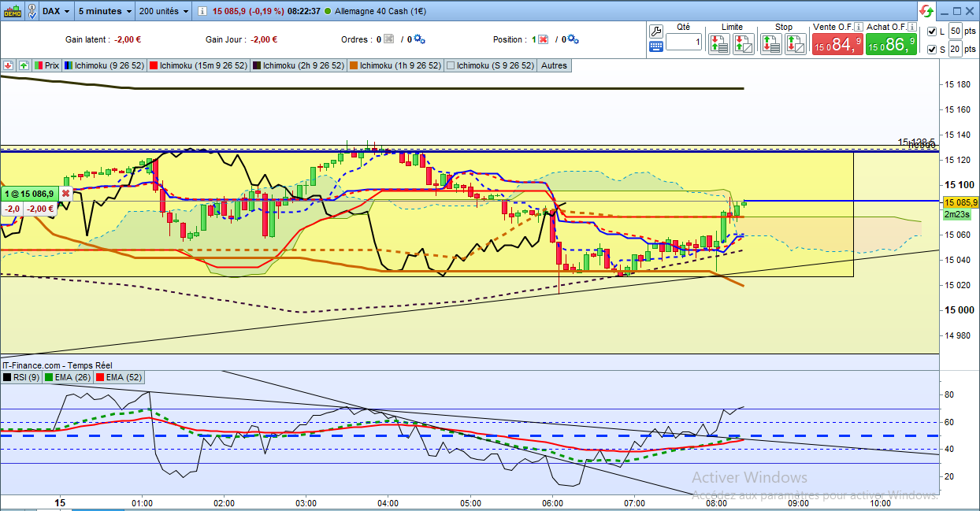Place a Limite order with the first Limite icon
The width and height of the screenshot is (980, 511).
tap(718, 44)
